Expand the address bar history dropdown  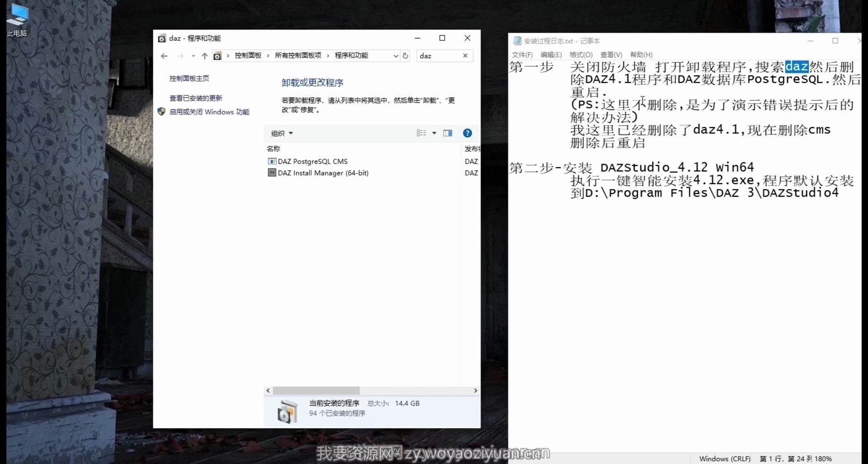(396, 56)
